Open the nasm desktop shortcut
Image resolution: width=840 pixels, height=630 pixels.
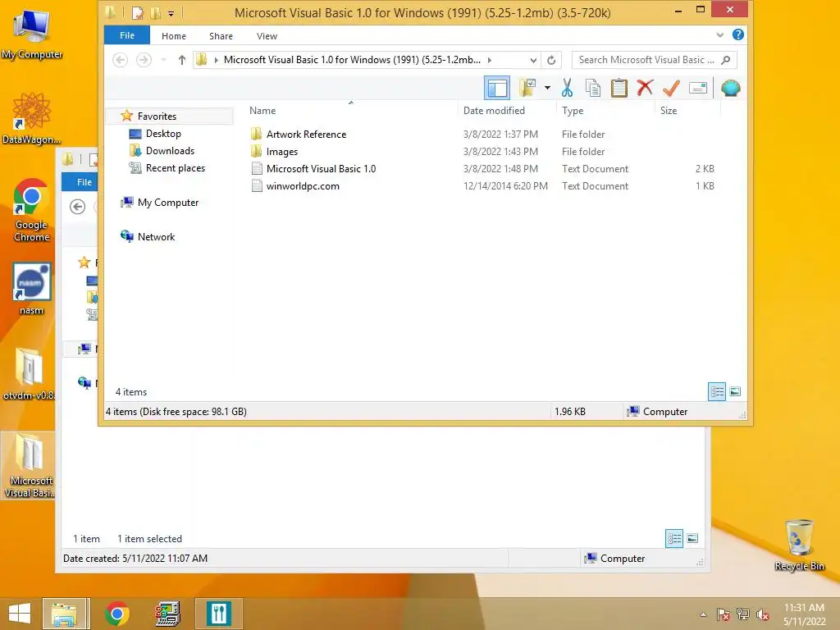click(x=32, y=289)
